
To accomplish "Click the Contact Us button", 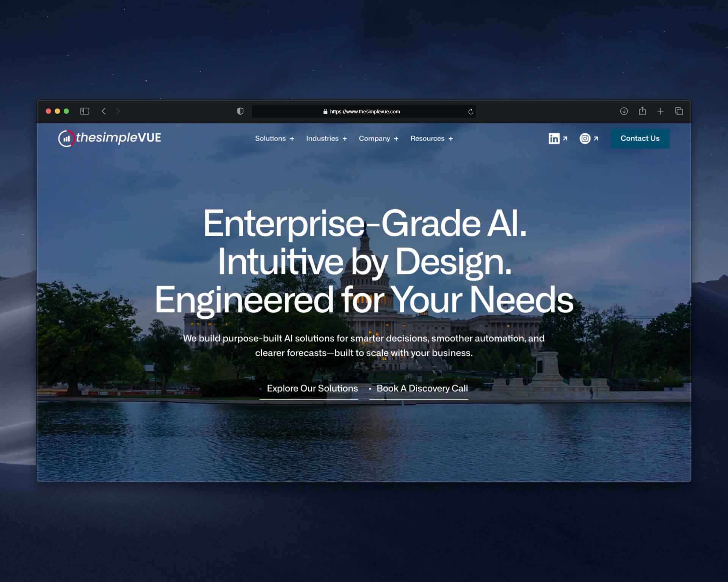I will pyautogui.click(x=640, y=138).
